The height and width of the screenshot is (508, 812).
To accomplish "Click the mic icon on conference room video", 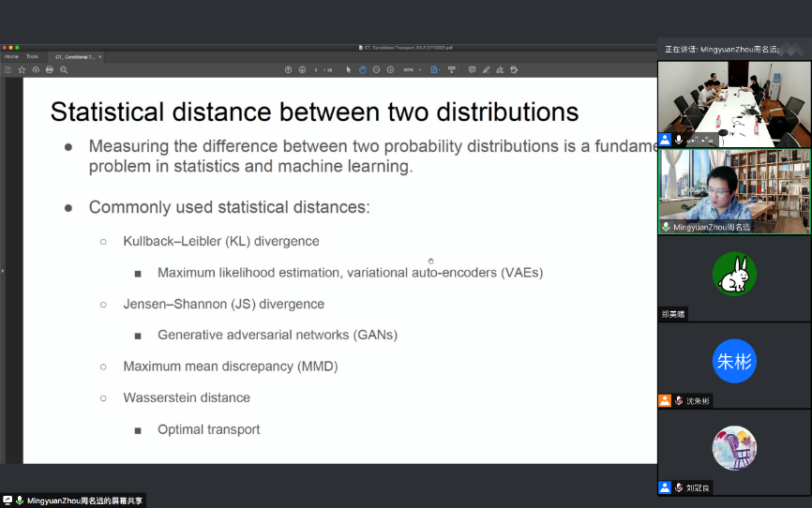I will coord(679,140).
